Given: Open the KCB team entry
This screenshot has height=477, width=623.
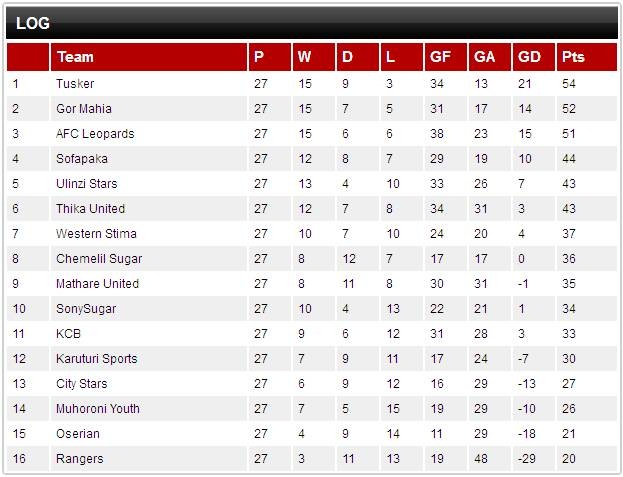Looking at the screenshot, I should click(x=68, y=334).
